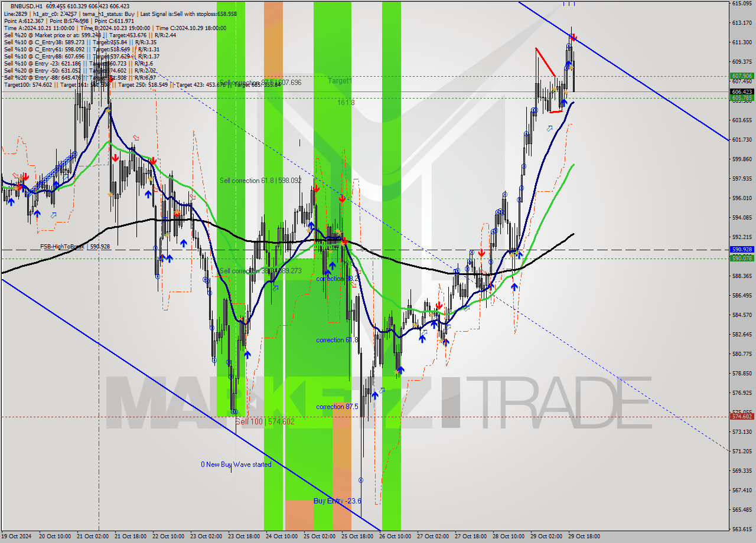
Task: Click the BNBUSD,H1 symbol title
Action: [26, 6]
